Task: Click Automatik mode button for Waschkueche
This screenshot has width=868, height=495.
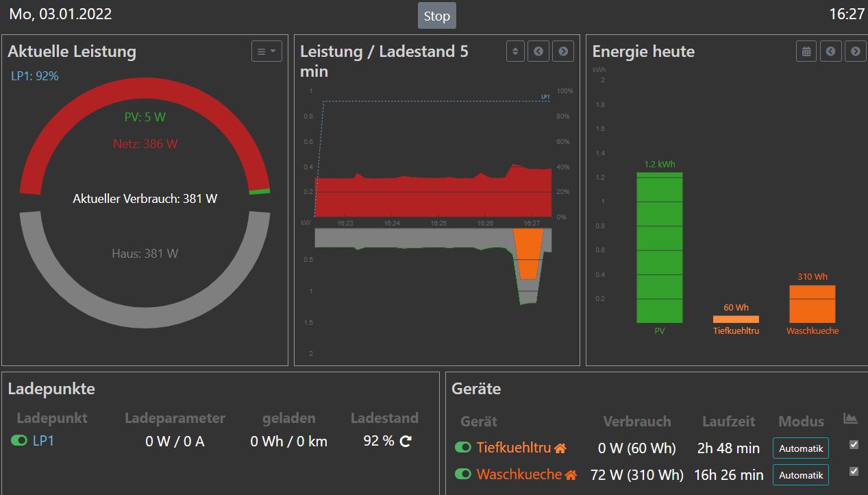Action: 801,474
